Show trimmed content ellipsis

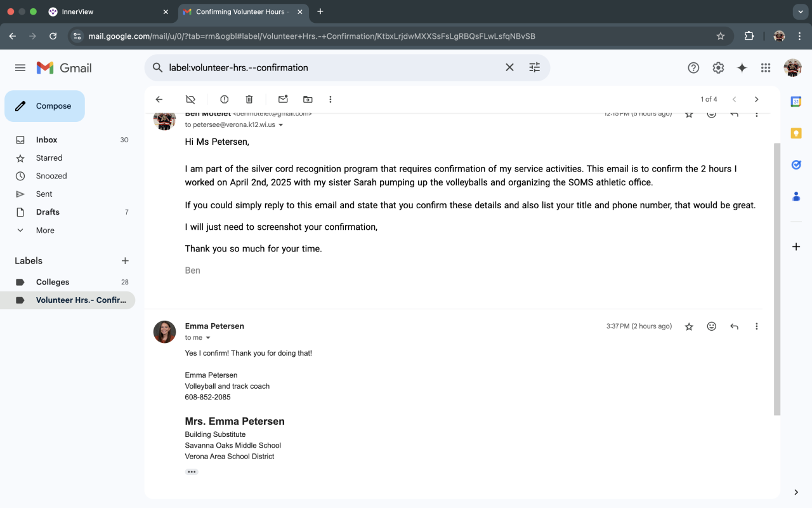point(192,472)
